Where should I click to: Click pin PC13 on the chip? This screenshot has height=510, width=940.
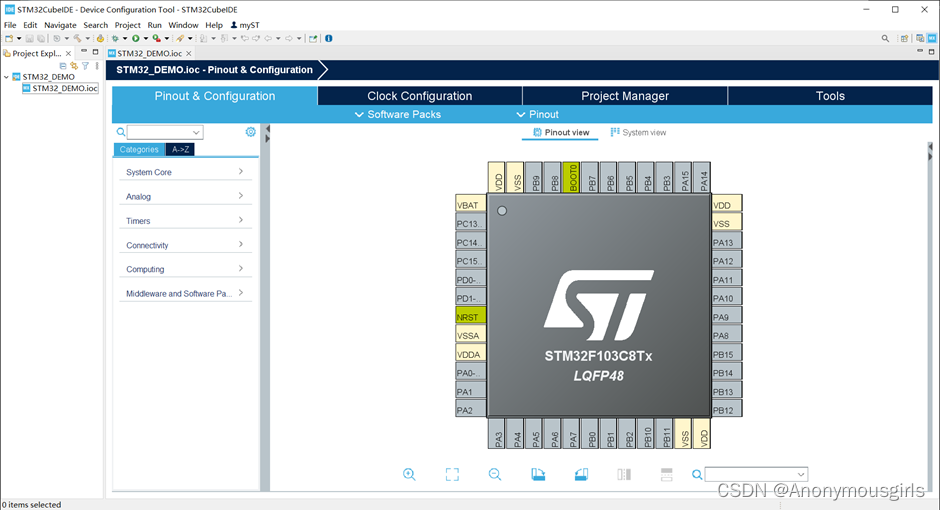(x=471, y=224)
